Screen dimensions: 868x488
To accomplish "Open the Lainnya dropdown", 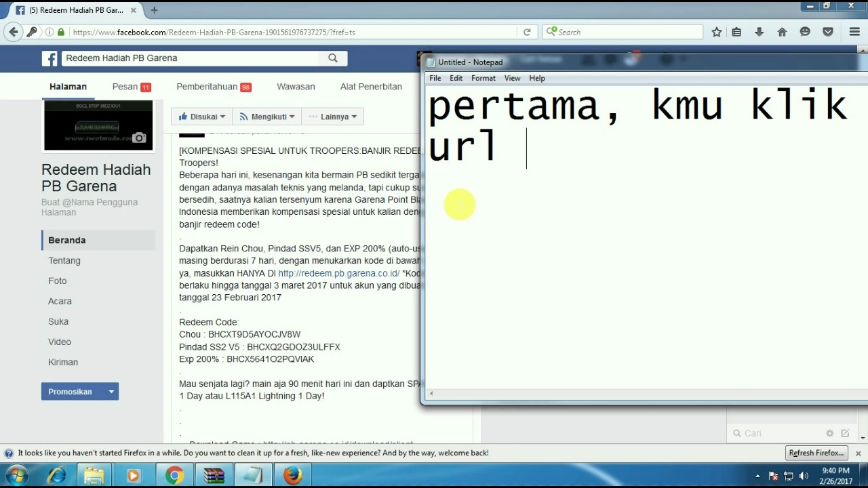I will point(332,117).
